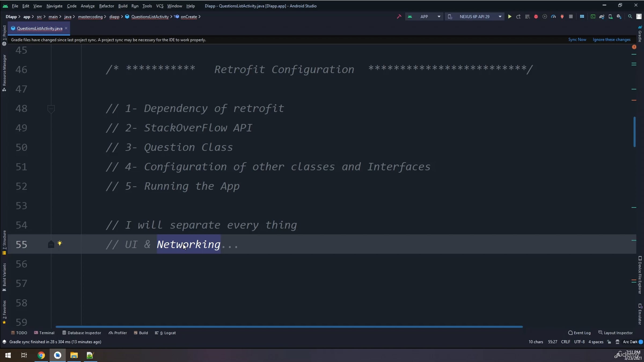Click the Sync Project with Gradle elephant icon

point(602,17)
